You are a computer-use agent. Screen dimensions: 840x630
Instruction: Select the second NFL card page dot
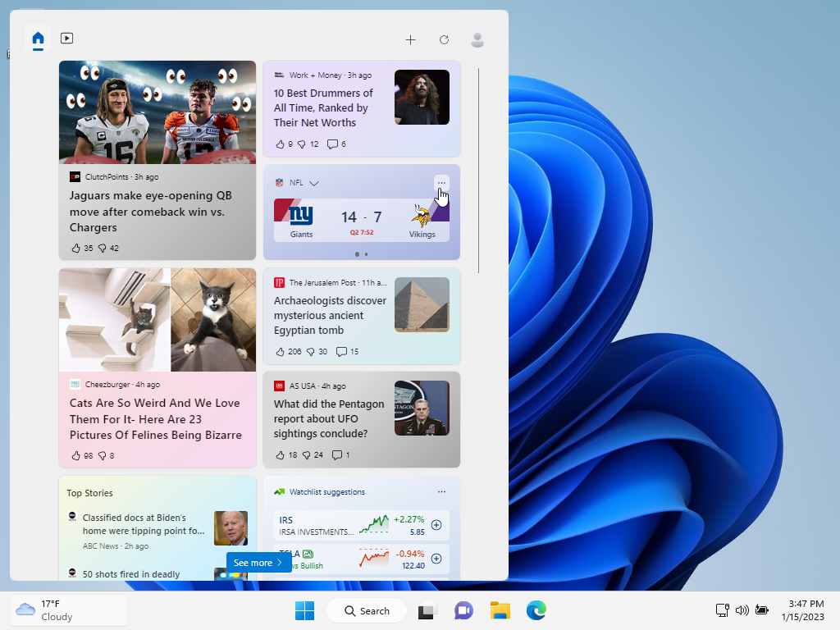pos(367,254)
